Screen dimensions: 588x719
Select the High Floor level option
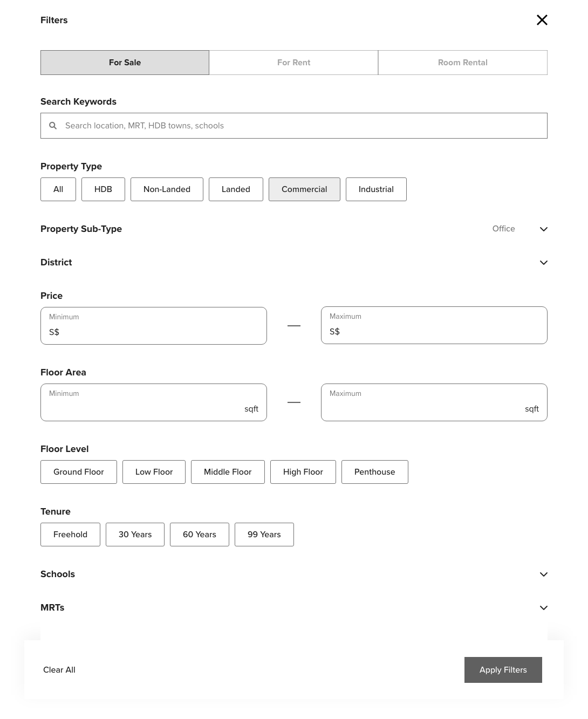pyautogui.click(x=303, y=472)
